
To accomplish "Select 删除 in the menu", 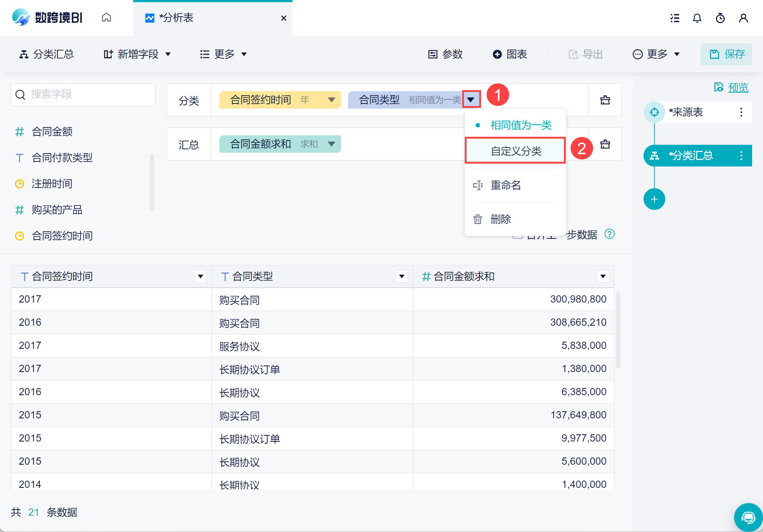I will (x=515, y=219).
